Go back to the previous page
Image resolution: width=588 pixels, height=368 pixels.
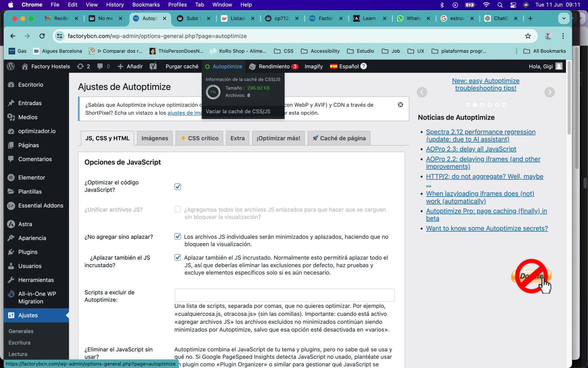click(13, 36)
